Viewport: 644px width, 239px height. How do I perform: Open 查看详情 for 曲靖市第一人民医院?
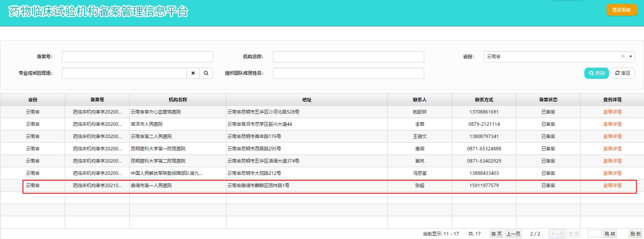tap(612, 185)
